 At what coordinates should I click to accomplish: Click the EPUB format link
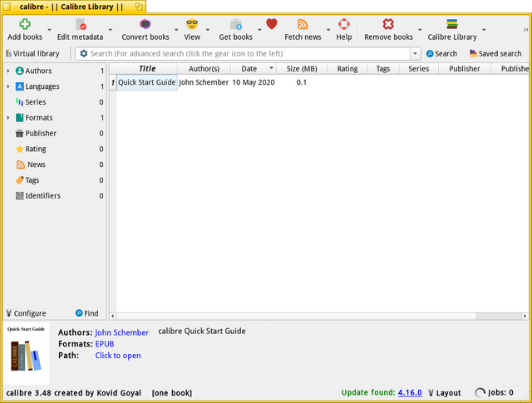[105, 344]
